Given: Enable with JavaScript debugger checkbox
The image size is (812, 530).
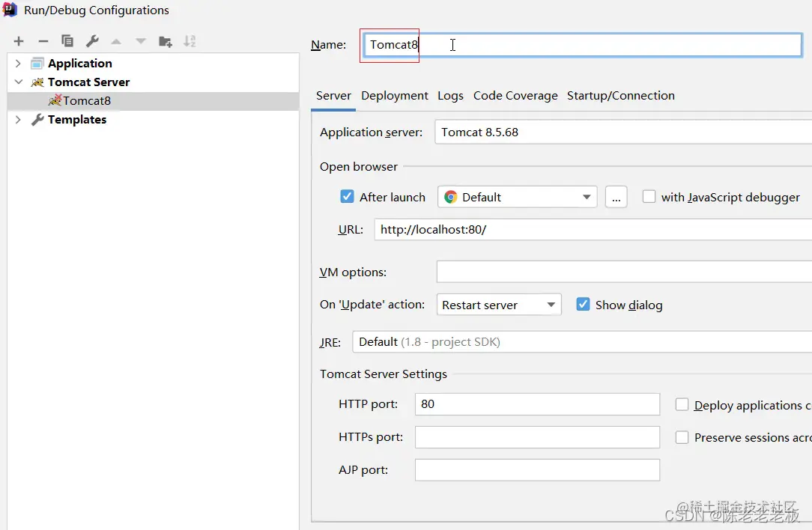Looking at the screenshot, I should coord(649,197).
